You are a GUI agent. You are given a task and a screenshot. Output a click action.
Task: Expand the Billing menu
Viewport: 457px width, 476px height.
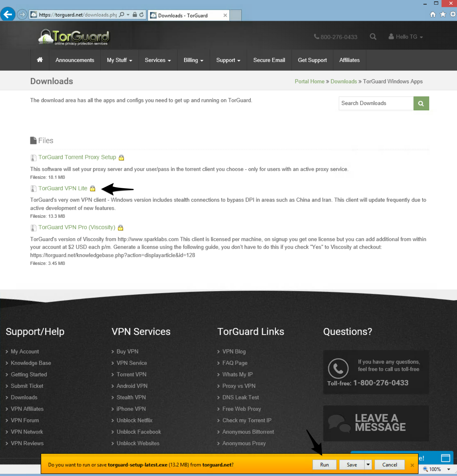[x=193, y=60]
